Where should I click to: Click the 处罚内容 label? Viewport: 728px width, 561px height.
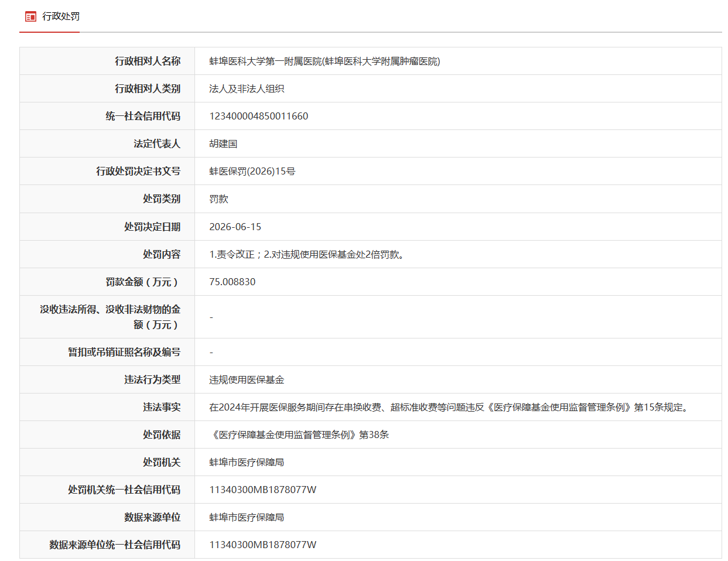pos(162,254)
